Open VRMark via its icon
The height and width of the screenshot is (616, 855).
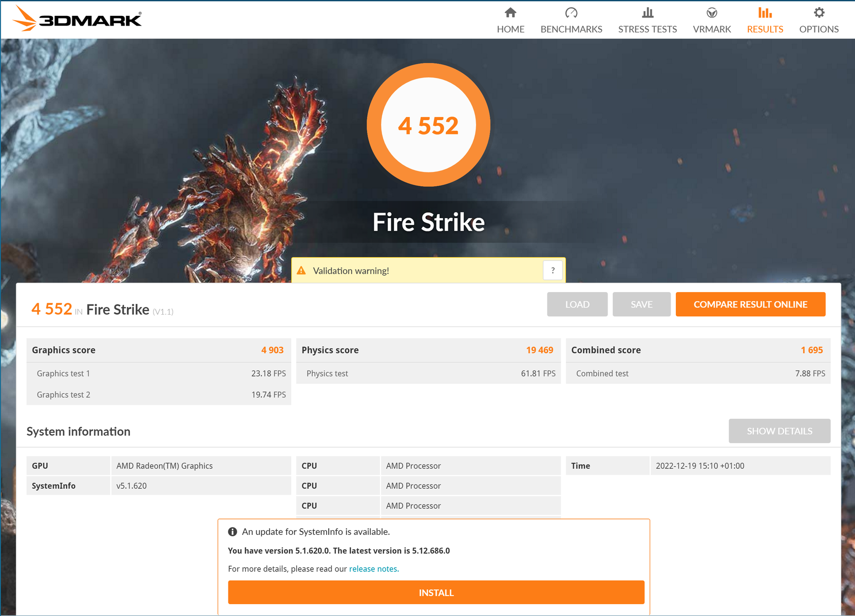pos(712,13)
